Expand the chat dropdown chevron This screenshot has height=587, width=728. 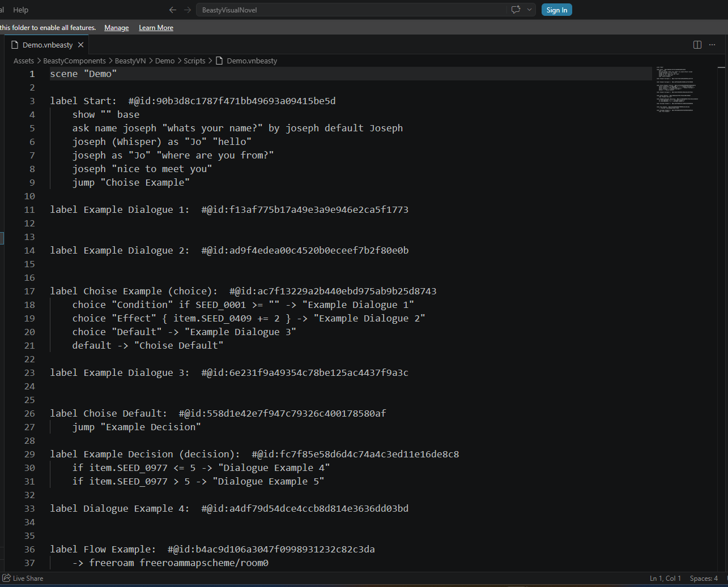[530, 10]
